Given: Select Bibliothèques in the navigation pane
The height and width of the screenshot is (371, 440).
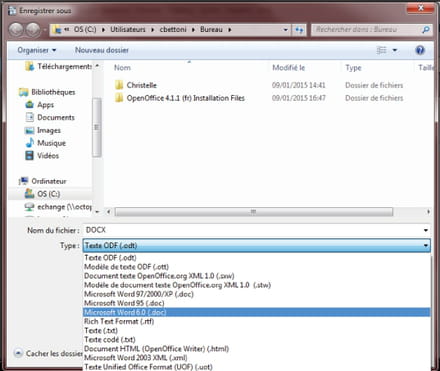Looking at the screenshot, I should (x=47, y=92).
